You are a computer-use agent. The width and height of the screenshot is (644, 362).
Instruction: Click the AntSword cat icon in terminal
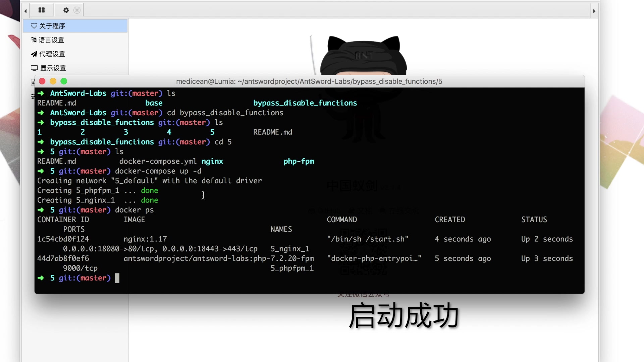pos(362,57)
